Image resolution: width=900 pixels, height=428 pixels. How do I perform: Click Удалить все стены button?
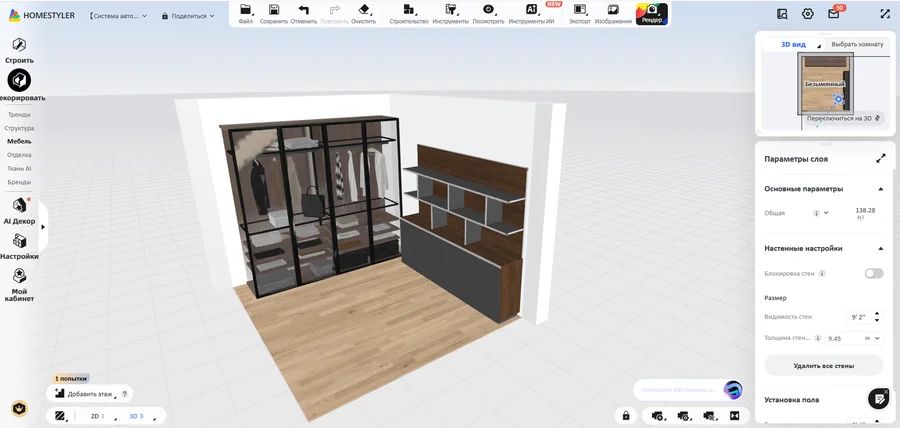coord(823,365)
